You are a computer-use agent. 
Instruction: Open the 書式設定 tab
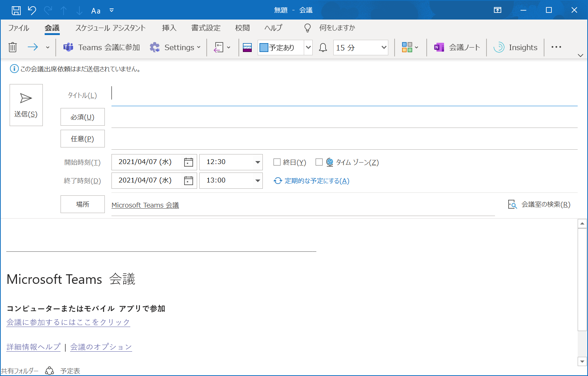(206, 28)
